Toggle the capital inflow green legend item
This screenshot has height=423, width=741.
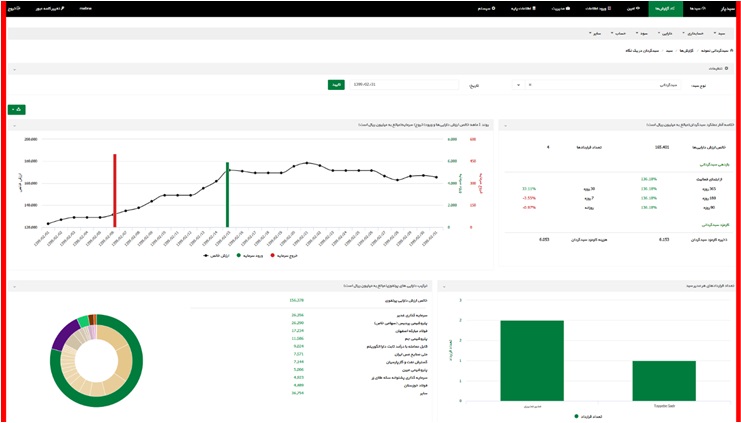coord(250,256)
